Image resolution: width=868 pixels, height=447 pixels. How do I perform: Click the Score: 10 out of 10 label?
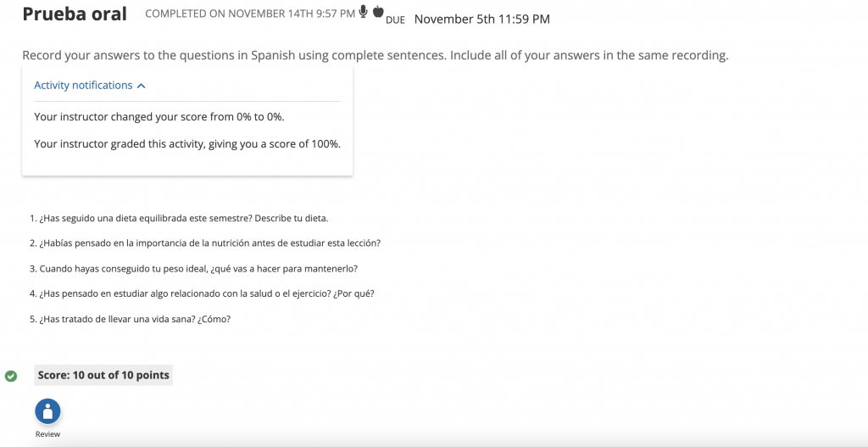click(103, 375)
